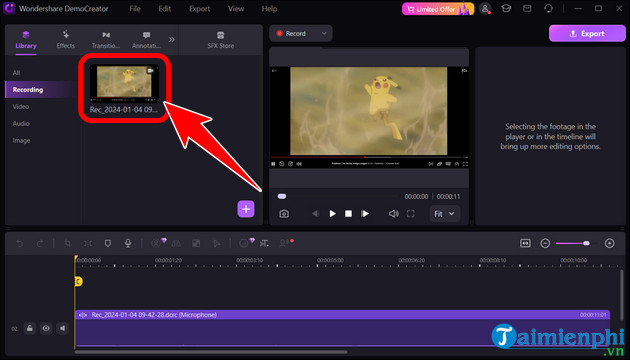
Task: Open the Annotations tab
Action: click(146, 40)
